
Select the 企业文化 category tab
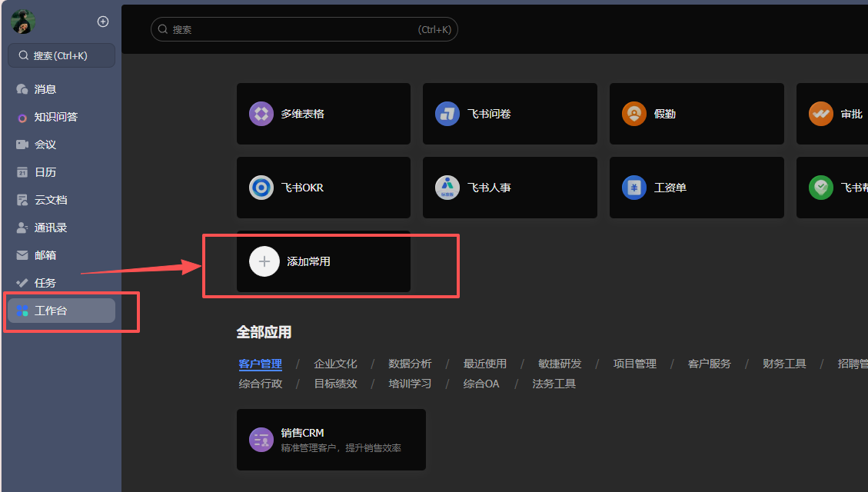click(335, 364)
